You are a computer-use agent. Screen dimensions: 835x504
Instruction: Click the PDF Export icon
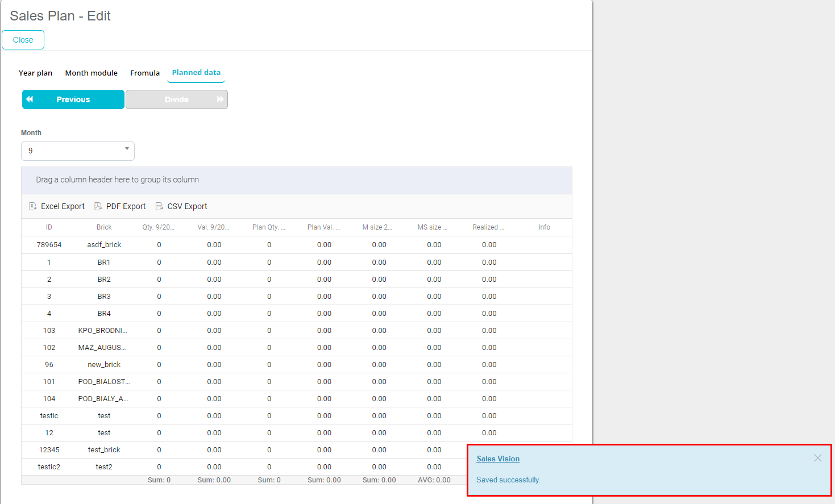[98, 206]
